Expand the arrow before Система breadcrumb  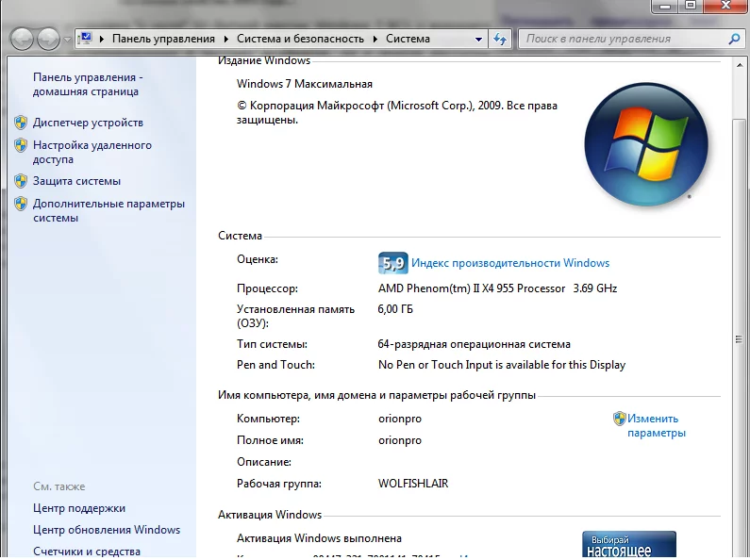click(x=375, y=39)
